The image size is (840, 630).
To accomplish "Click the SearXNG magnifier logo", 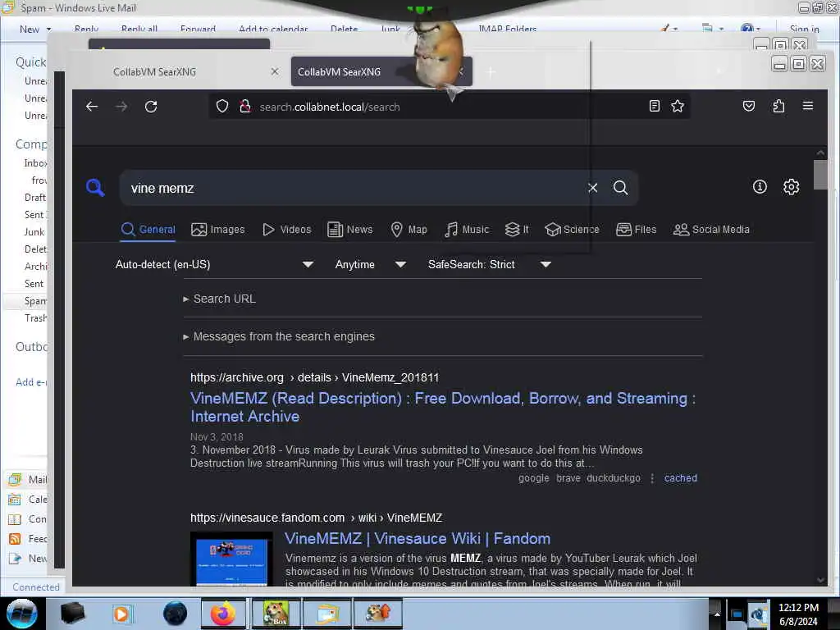I will tap(95, 188).
